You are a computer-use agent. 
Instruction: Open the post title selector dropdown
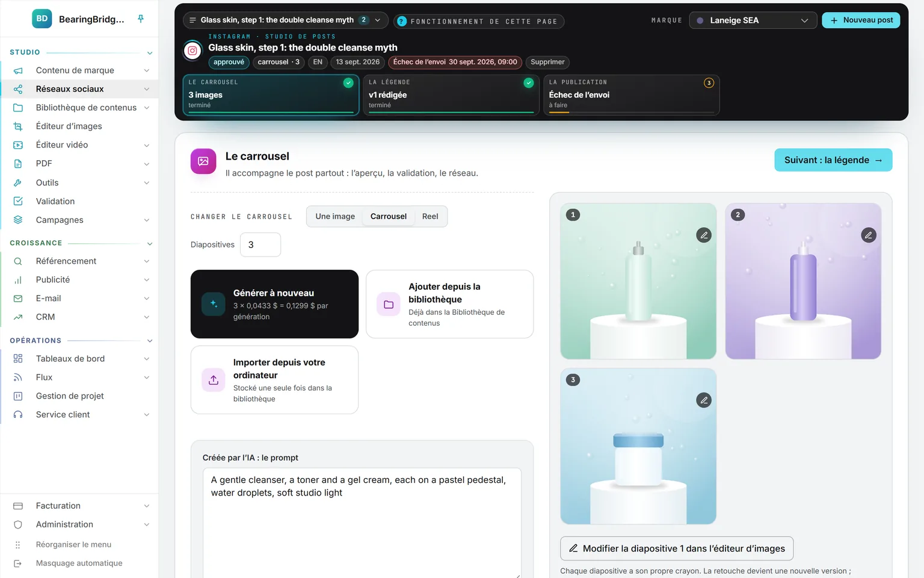point(285,20)
